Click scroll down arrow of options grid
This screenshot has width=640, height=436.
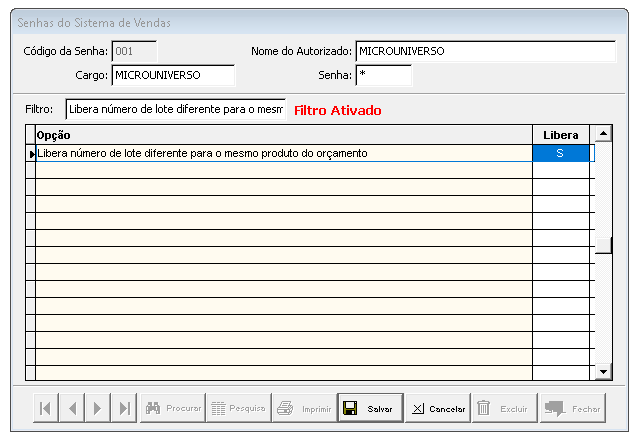tap(603, 372)
